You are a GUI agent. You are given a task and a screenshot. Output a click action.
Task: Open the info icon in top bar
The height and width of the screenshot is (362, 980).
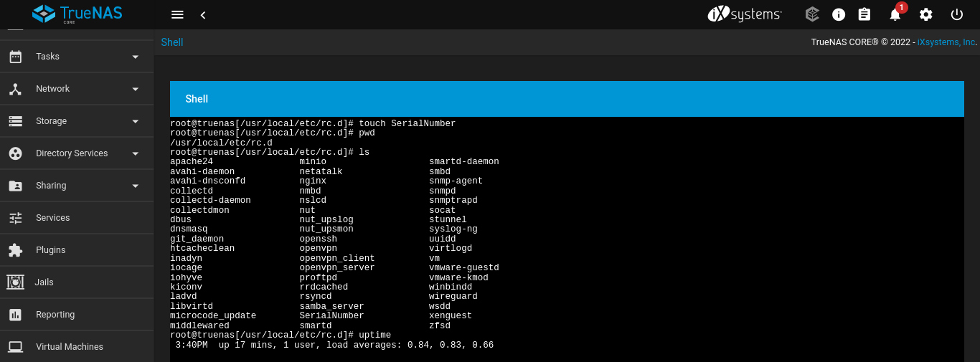click(839, 14)
